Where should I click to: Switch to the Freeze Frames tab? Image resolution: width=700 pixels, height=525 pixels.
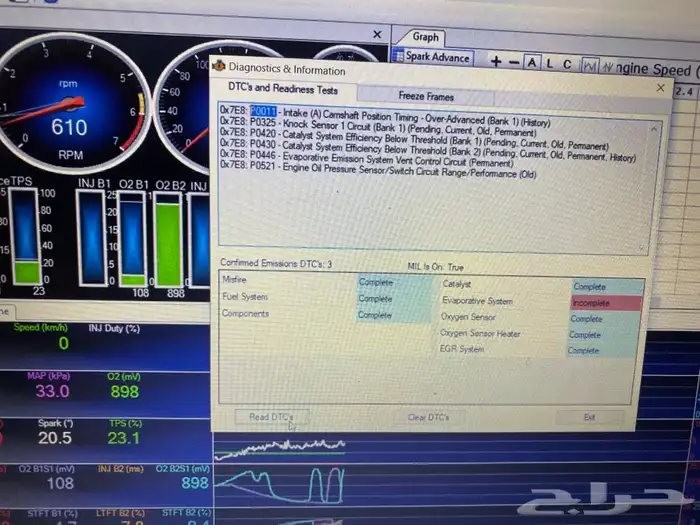pyautogui.click(x=426, y=97)
